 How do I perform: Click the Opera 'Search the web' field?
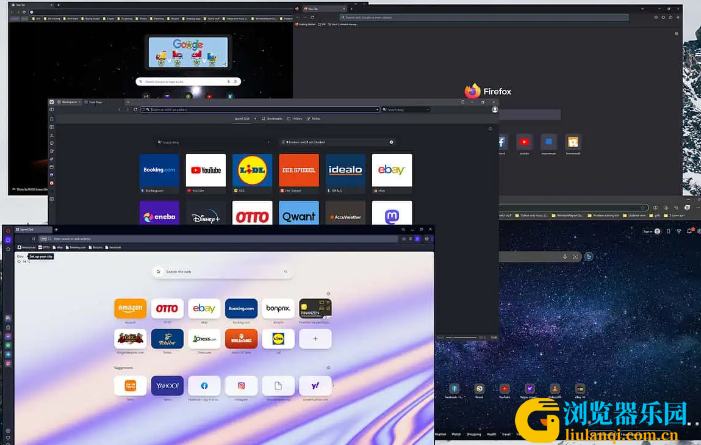[223, 271]
